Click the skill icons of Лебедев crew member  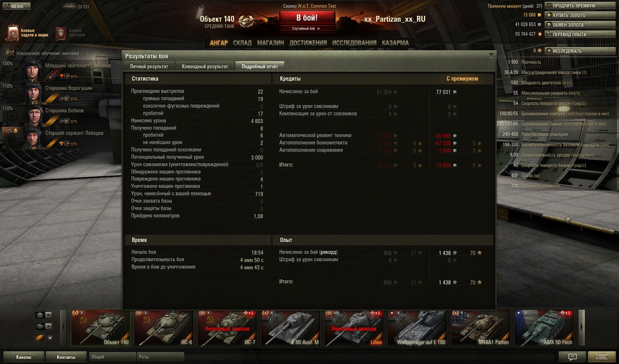point(64,144)
